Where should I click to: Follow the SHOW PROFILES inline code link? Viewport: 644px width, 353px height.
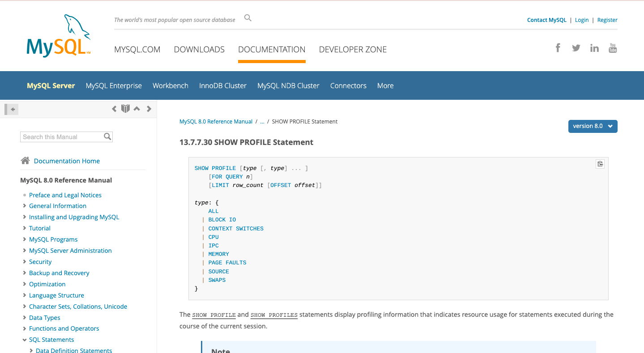274,315
